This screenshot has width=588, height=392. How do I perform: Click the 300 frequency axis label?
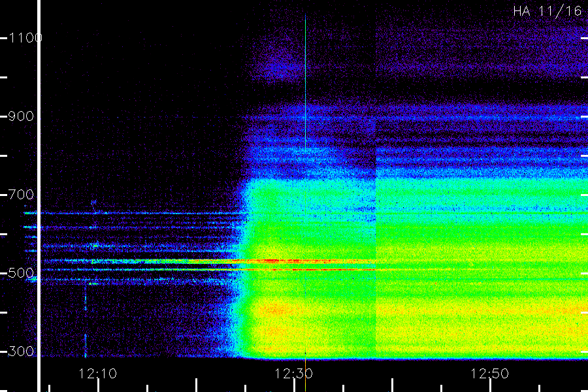(x=21, y=351)
